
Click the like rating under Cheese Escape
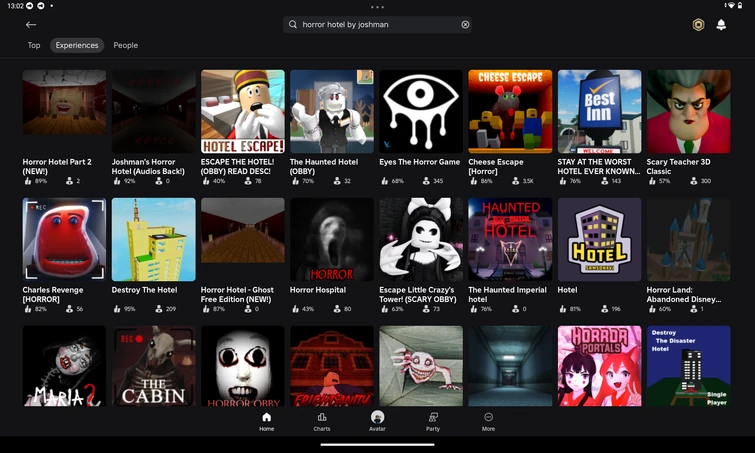[x=482, y=181]
